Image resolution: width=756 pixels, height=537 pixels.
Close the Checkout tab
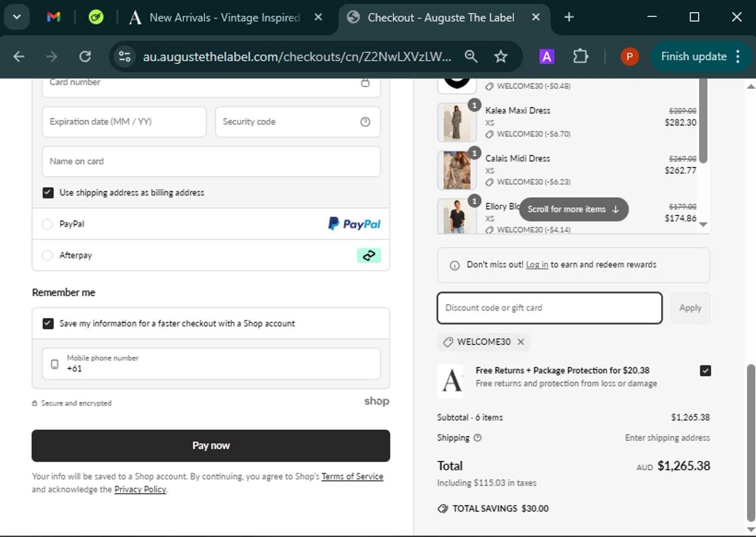(x=536, y=17)
